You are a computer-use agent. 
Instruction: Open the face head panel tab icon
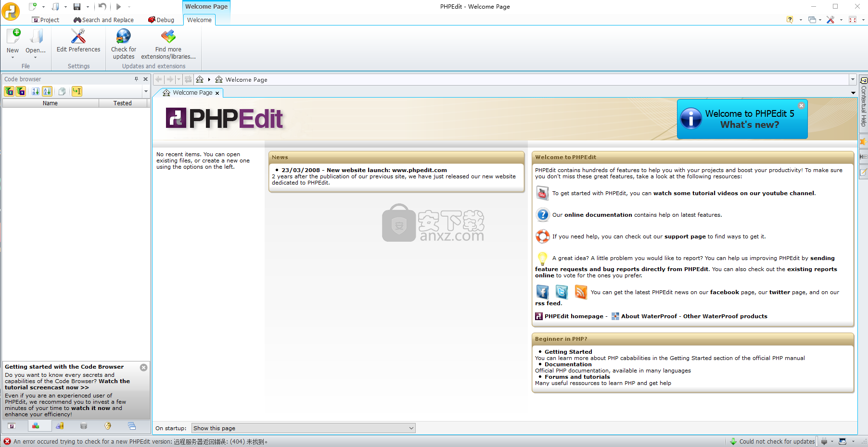pos(108,426)
